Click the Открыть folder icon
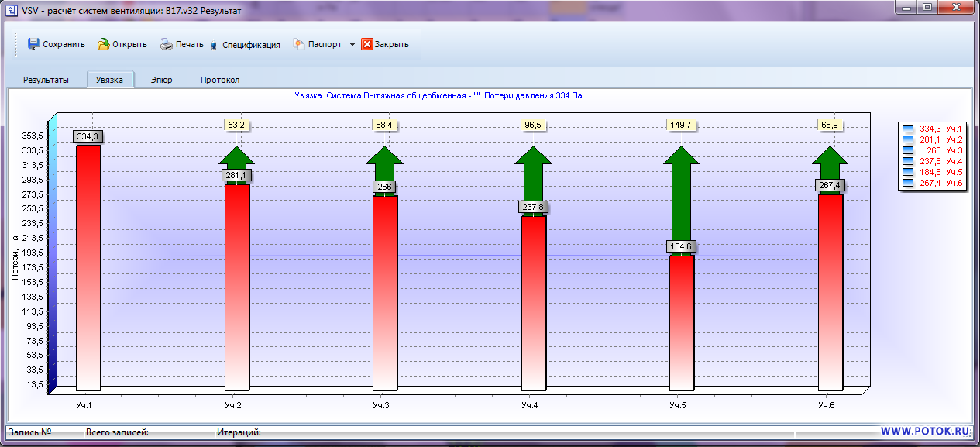 click(x=103, y=44)
